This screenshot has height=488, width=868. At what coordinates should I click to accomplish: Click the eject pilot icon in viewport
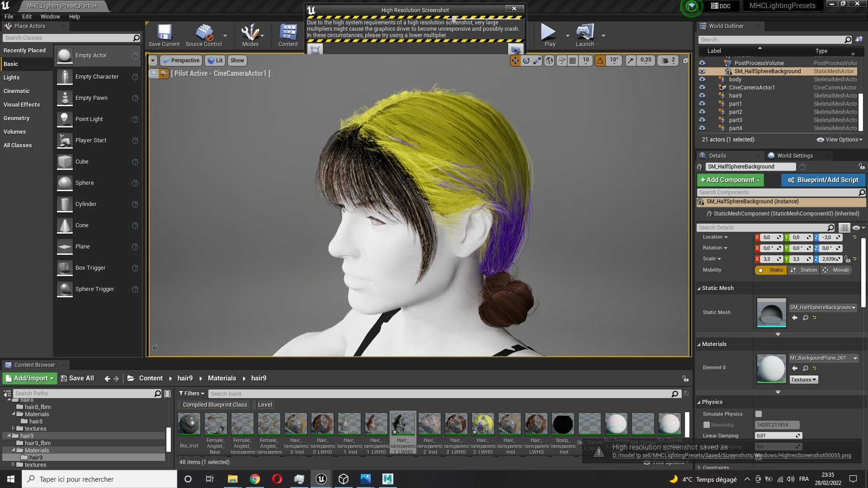(x=153, y=73)
